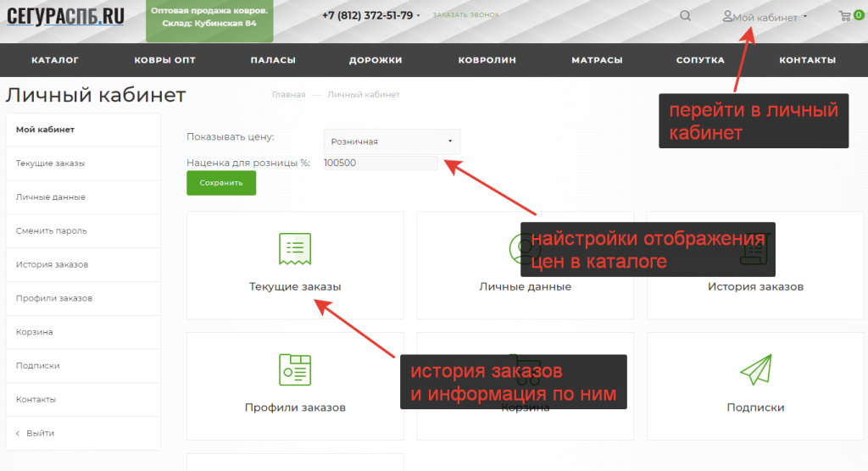Expand the phone number dropdown arrow

coord(419,16)
